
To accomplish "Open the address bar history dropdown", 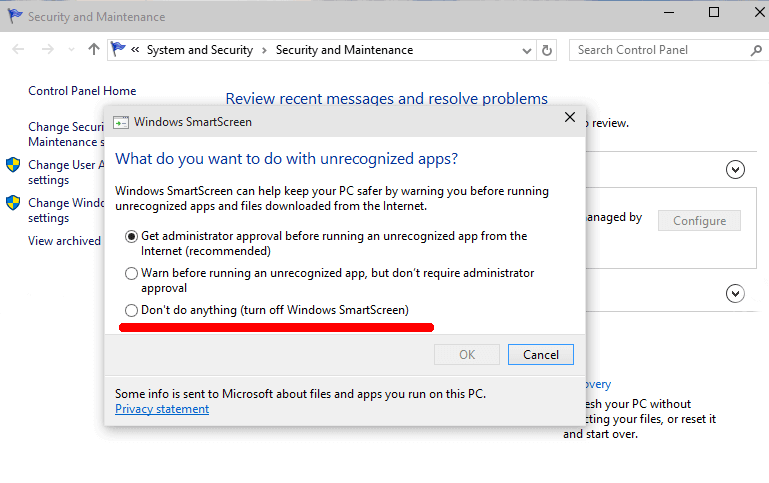I will (x=527, y=51).
